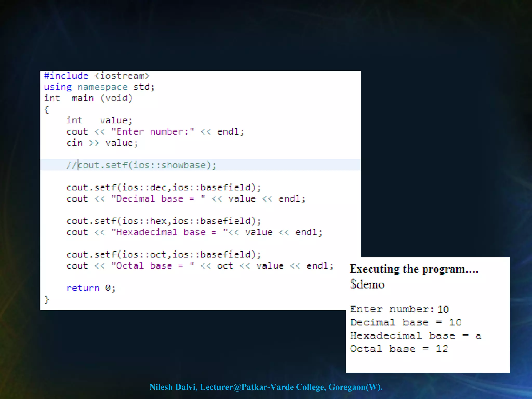Image resolution: width=532 pixels, height=399 pixels.
Task: Click the closing brace of main
Action: 46,300
